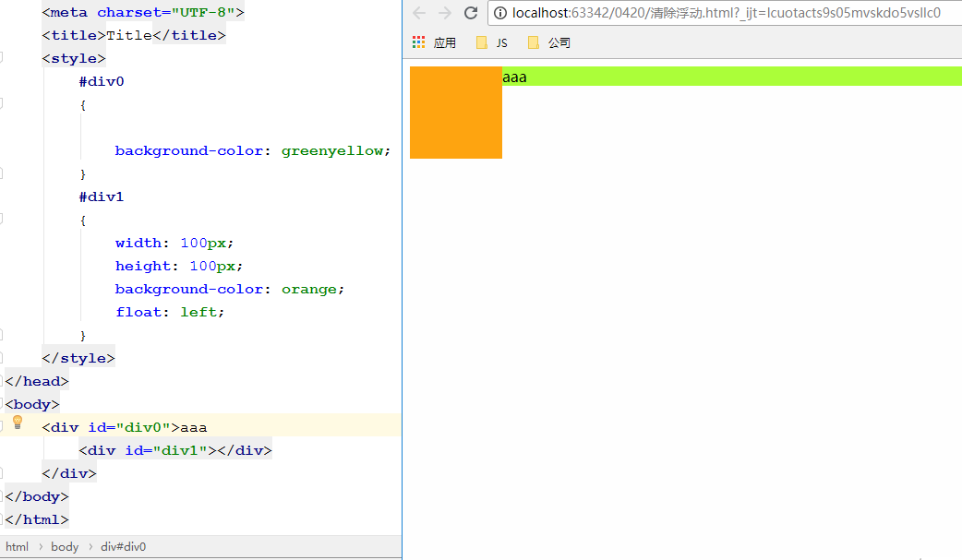The image size is (962, 560).
Task: Collapse the #div0 rule fold marker
Action: coord(1,103)
